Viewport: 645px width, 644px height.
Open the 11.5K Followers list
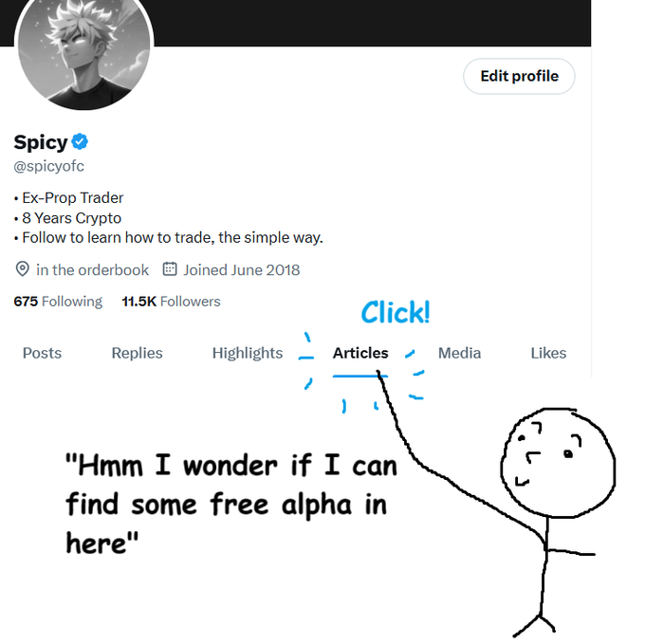click(171, 302)
